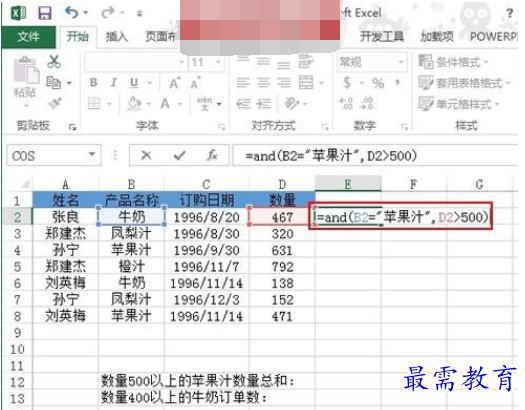Viewport: 525px width, 410px height.
Task: Open the Name Box dropdown arrow
Action: [x=91, y=154]
